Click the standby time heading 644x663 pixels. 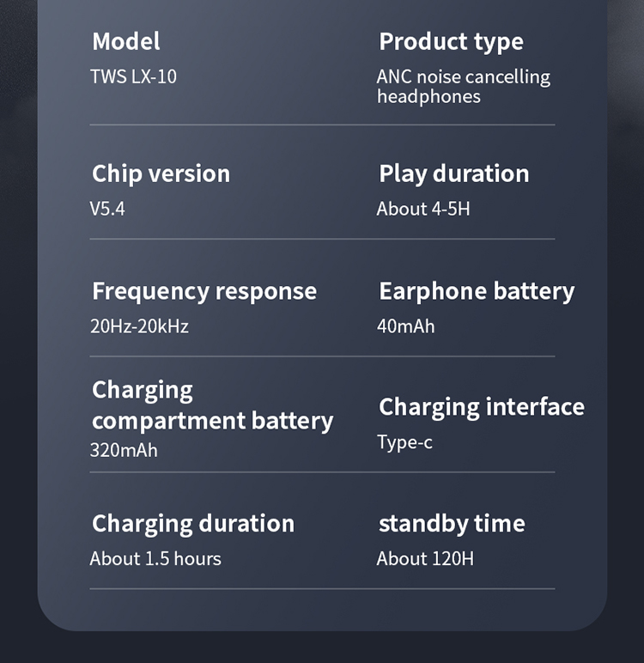click(452, 524)
